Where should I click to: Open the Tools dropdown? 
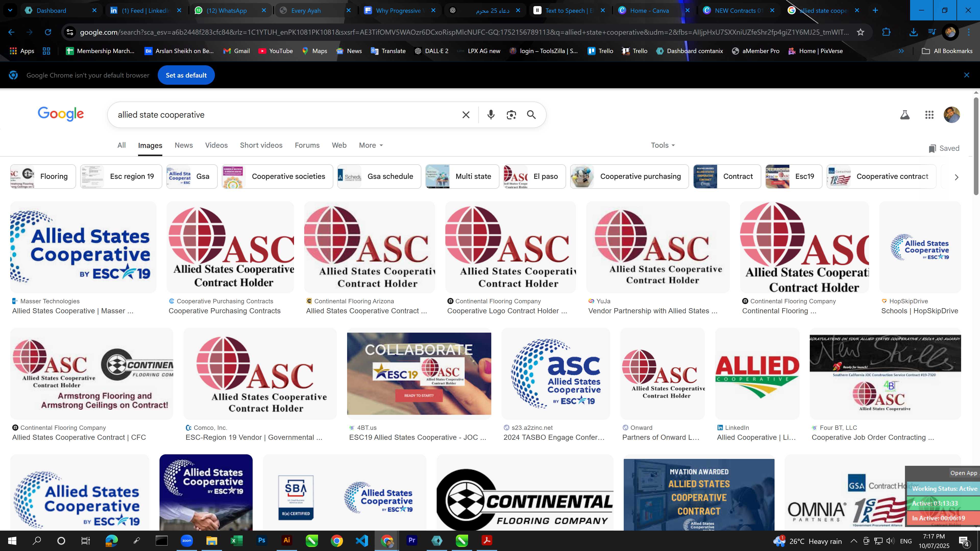[x=663, y=145]
